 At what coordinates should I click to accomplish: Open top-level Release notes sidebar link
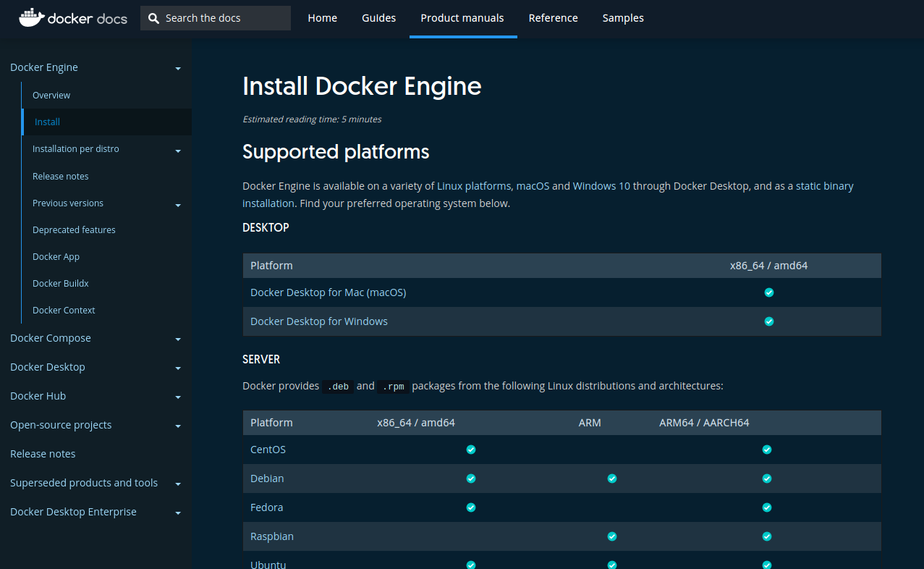(43, 454)
